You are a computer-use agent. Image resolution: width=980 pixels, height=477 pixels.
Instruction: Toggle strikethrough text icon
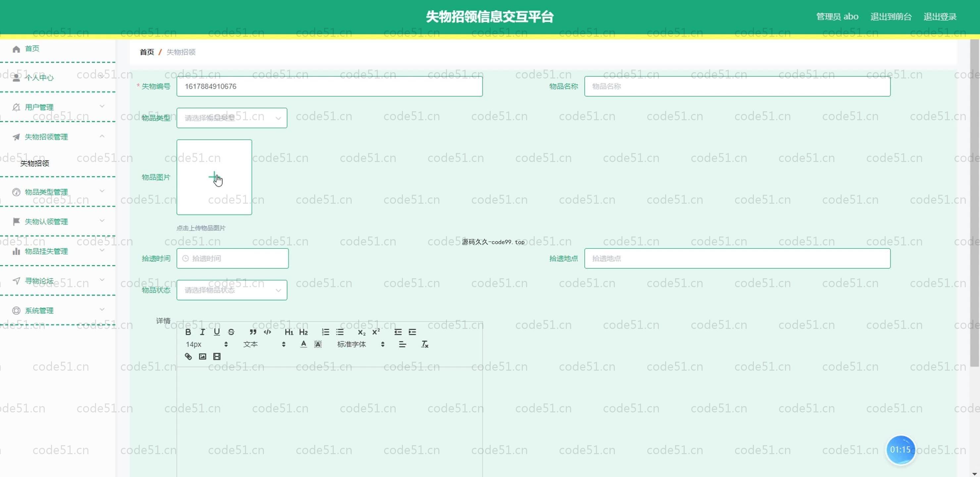click(231, 332)
